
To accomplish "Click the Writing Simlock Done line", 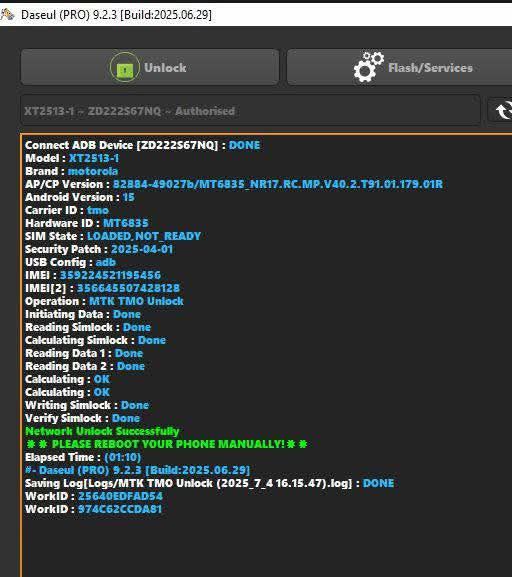I will tap(87, 405).
